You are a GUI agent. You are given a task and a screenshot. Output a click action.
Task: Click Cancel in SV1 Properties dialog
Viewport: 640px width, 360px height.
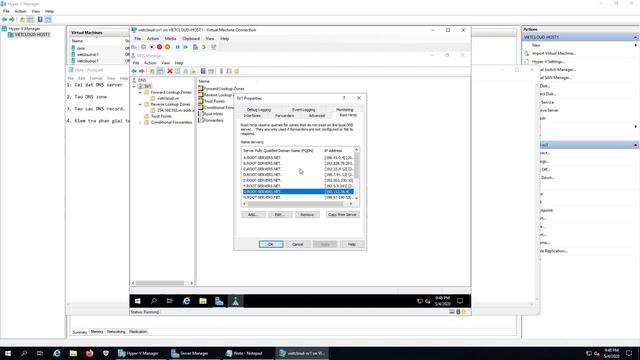click(x=298, y=244)
